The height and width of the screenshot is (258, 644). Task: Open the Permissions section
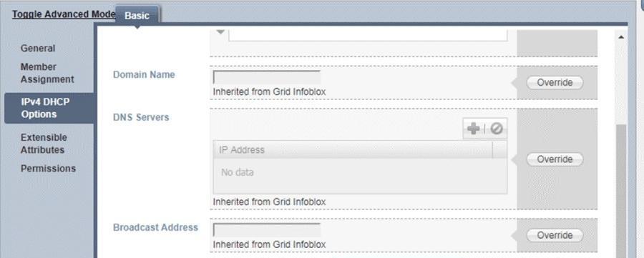tap(48, 169)
